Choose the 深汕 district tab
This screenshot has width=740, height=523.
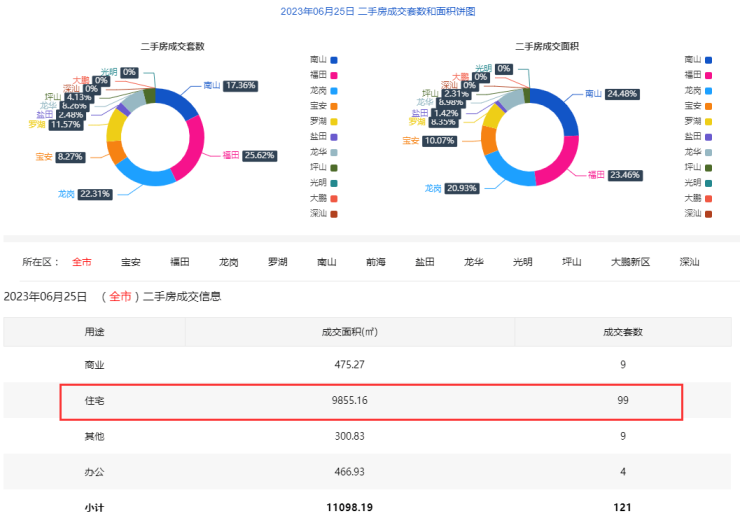click(x=689, y=262)
